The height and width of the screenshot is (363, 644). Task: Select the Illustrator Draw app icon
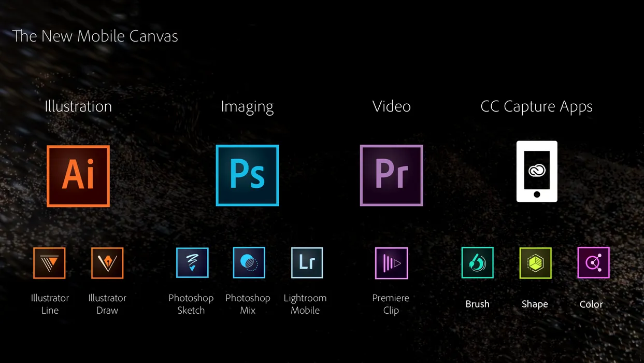(107, 263)
